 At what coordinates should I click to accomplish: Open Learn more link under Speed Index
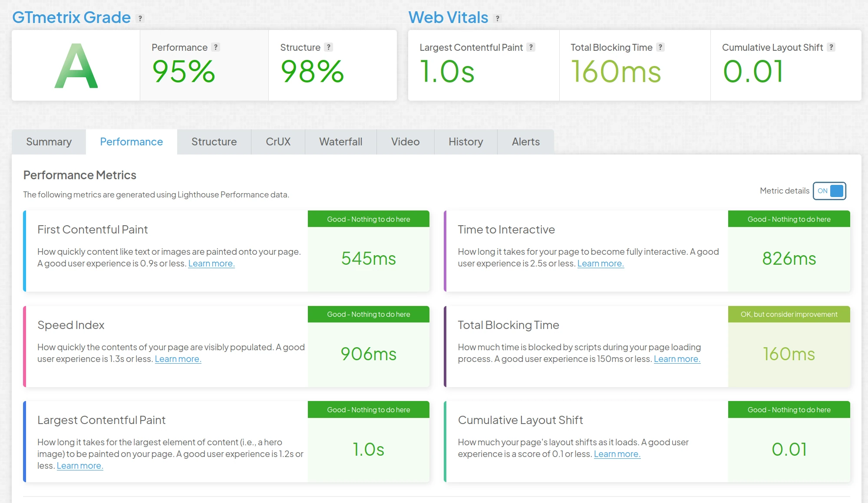click(178, 359)
